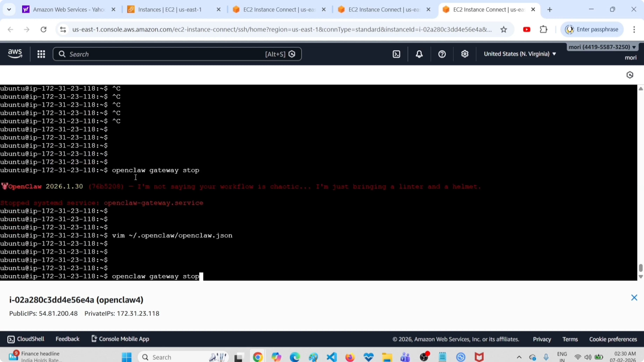
Task: Go to the AWS logo home
Action: click(15, 54)
